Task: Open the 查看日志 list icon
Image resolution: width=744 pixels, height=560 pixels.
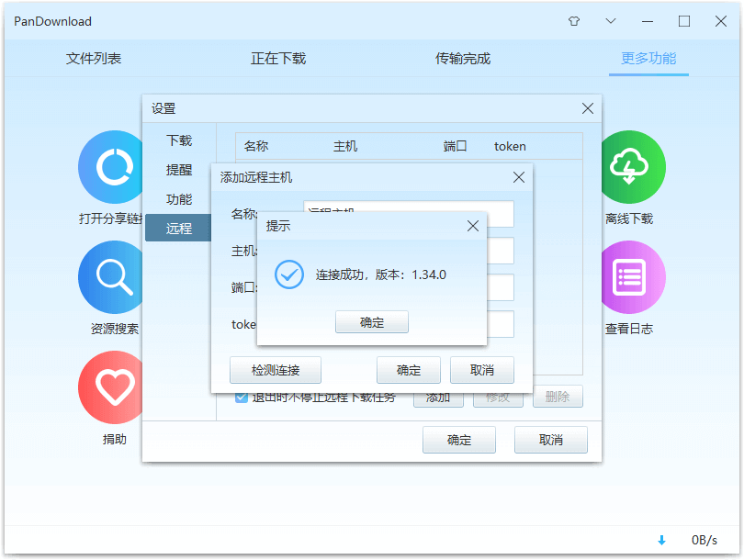Action: (x=634, y=277)
